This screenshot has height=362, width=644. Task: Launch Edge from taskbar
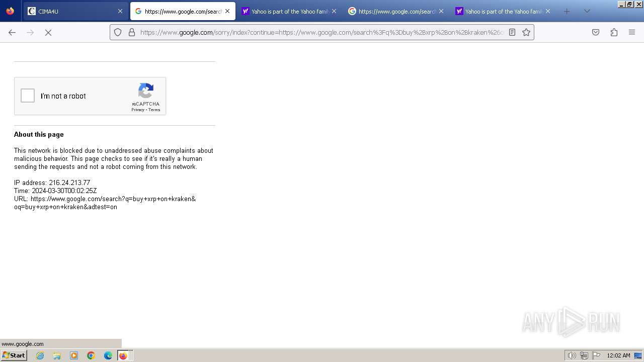coord(108,355)
